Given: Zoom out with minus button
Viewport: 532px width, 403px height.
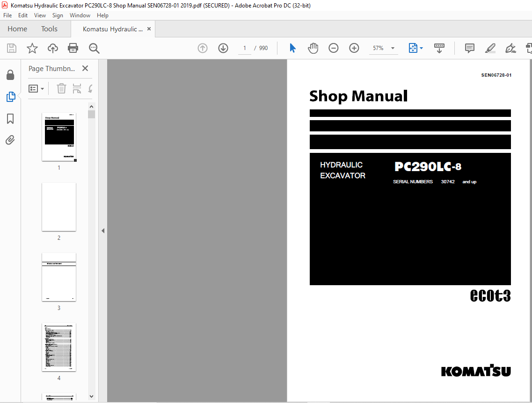Looking at the screenshot, I should [x=334, y=48].
